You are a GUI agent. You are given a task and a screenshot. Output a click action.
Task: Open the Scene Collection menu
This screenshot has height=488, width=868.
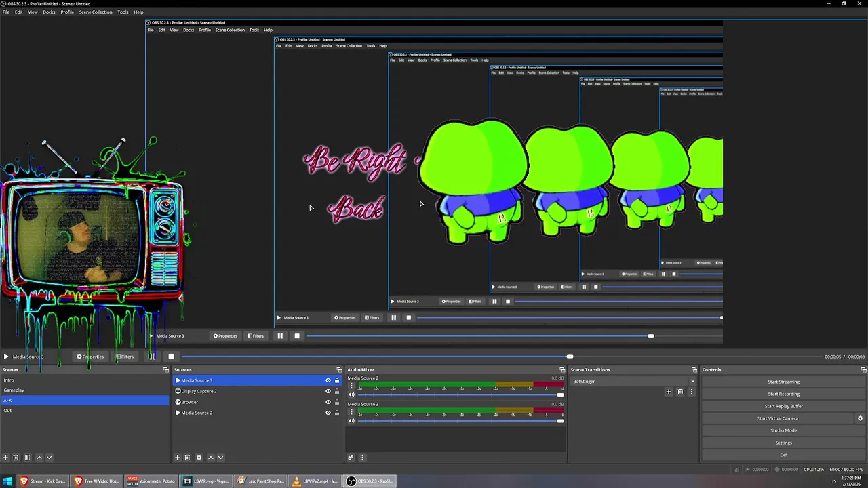[x=96, y=12]
